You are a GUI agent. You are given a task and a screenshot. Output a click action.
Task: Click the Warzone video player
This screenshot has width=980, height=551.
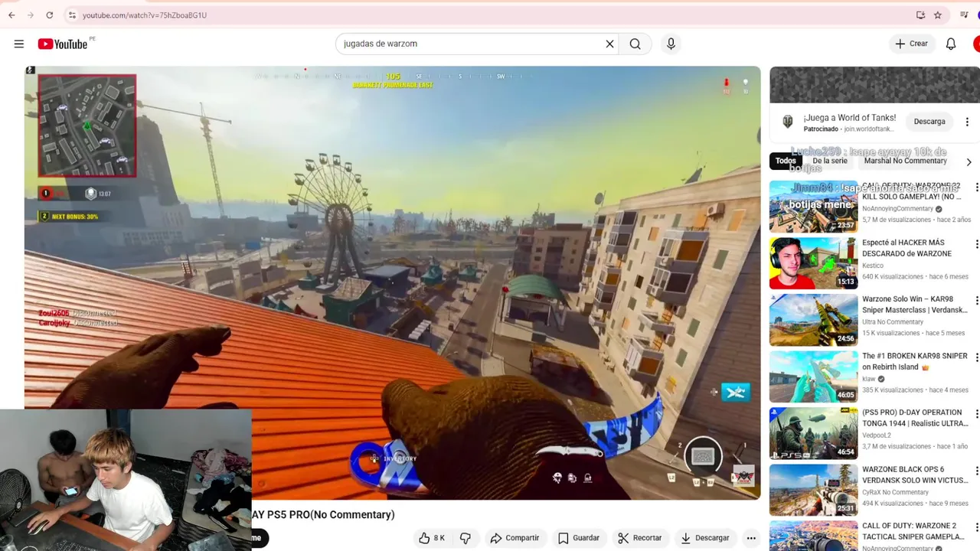tap(392, 282)
